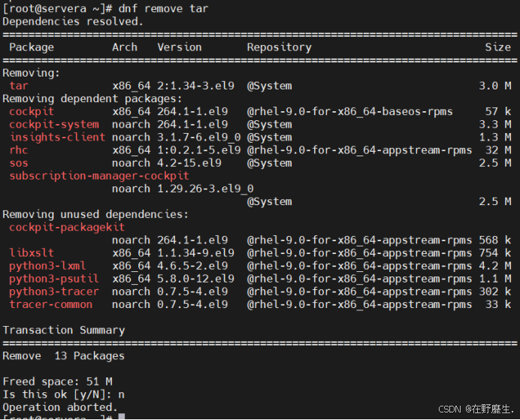Select the red 'tar' package name

point(19,86)
